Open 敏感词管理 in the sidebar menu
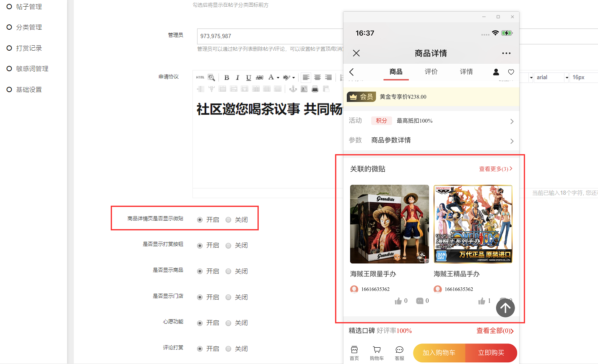This screenshot has width=598, height=364. 32,69
